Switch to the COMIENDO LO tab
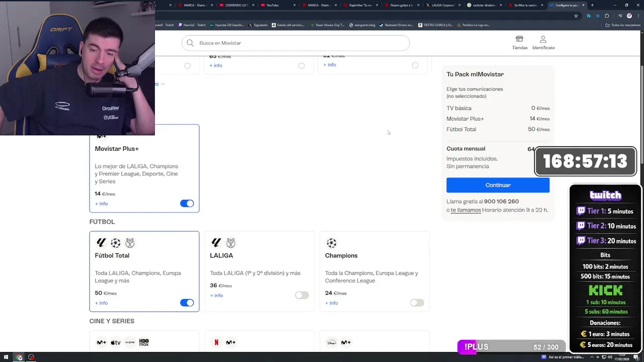Image resolution: width=644 pixels, height=362 pixels. click(236, 5)
